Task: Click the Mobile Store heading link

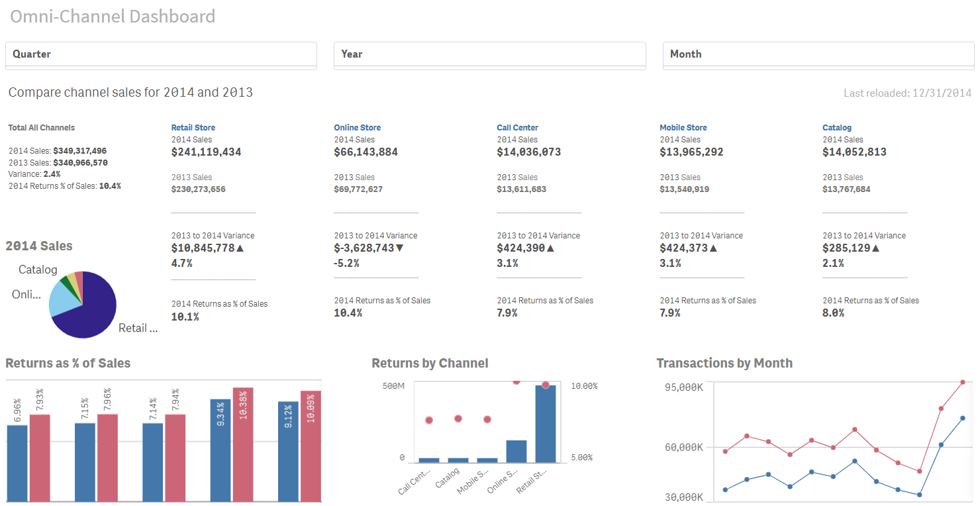Action: click(683, 128)
